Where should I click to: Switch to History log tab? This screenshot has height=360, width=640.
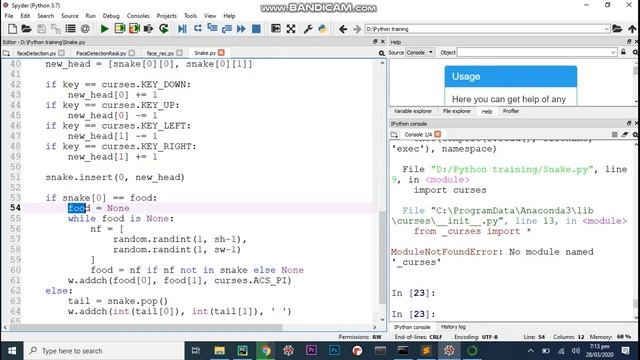pos(453,327)
